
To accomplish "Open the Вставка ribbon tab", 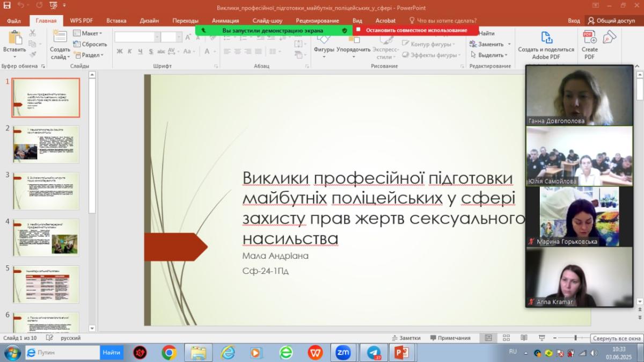I will (116, 21).
